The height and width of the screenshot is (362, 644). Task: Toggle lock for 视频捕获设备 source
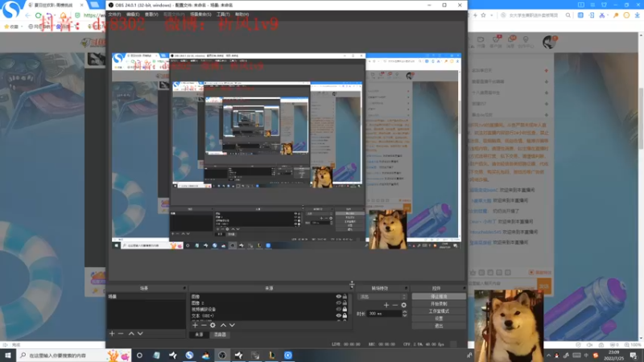[345, 309]
